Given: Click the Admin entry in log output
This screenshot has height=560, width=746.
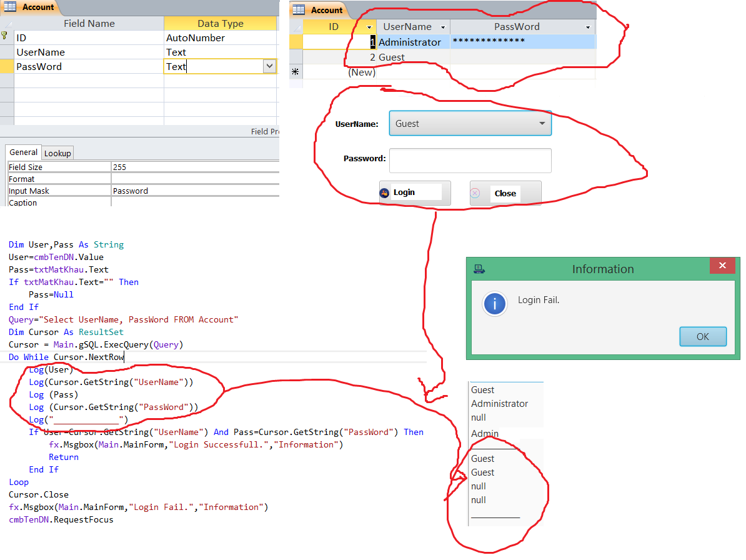Looking at the screenshot, I should (x=485, y=434).
